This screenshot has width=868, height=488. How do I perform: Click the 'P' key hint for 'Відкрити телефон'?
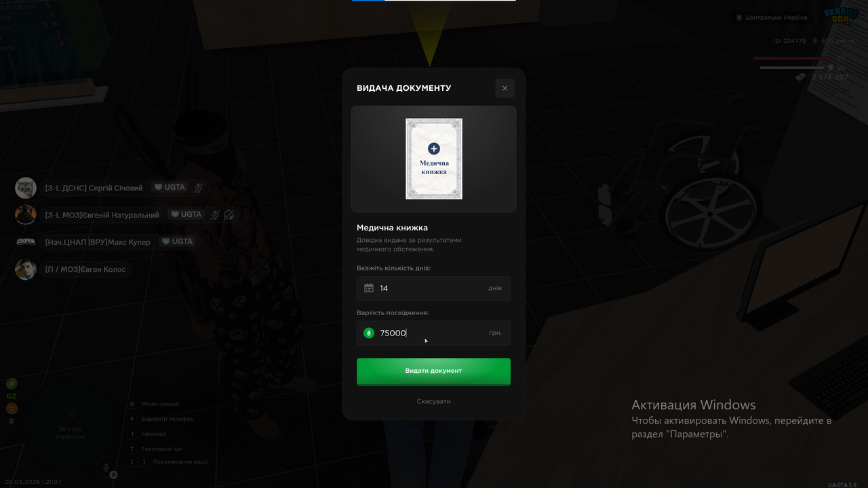point(132,419)
